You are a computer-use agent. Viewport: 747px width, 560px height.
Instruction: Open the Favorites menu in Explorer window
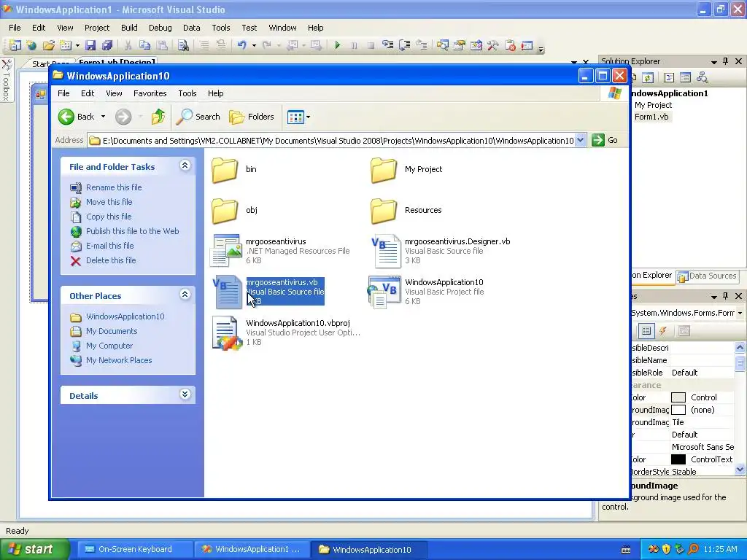tap(150, 93)
